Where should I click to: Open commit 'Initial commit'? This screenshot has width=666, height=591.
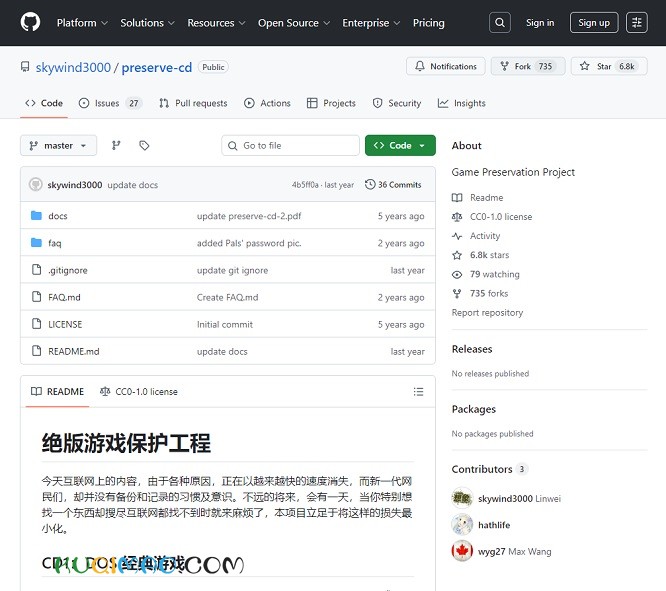(225, 324)
